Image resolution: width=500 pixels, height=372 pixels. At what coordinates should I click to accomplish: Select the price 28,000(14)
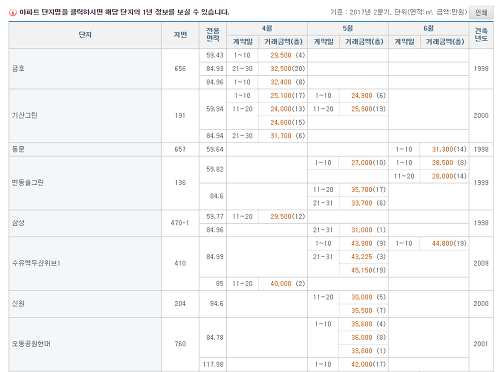(x=449, y=176)
